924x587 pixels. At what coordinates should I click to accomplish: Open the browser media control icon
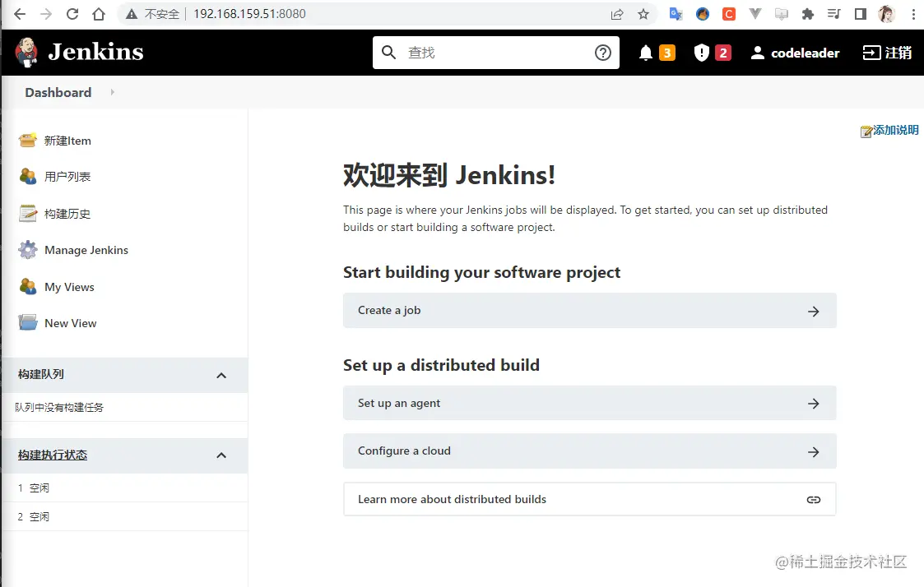(833, 14)
